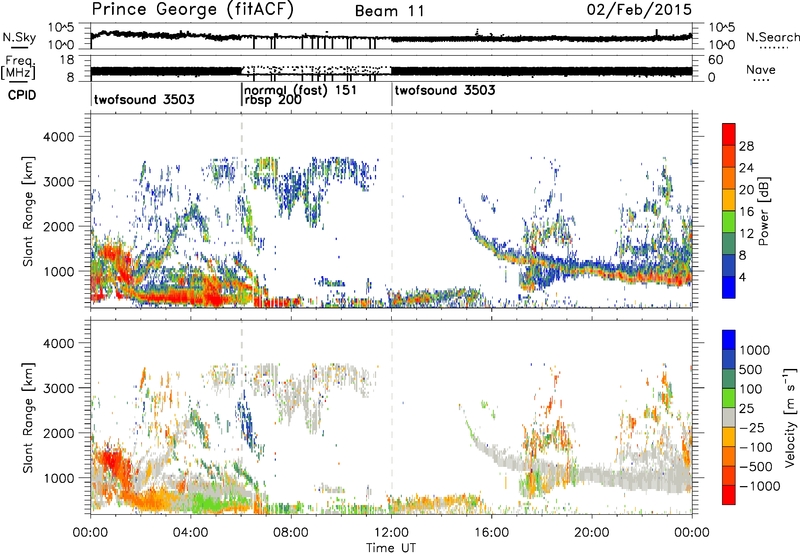This screenshot has width=800, height=554.
Task: Click the 'Freq. [MHz]' axis label
Action: [x=18, y=67]
